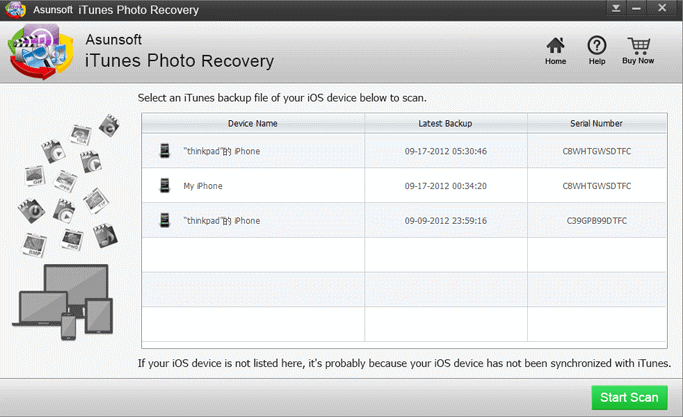The height and width of the screenshot is (417, 683).
Task: Open the Help question mark icon
Action: [x=597, y=45]
